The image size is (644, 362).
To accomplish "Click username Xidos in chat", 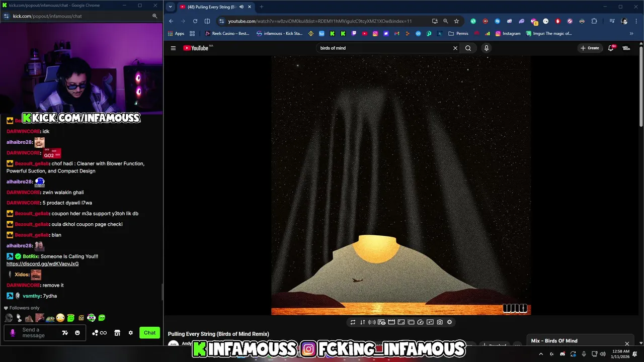I will pos(21,275).
